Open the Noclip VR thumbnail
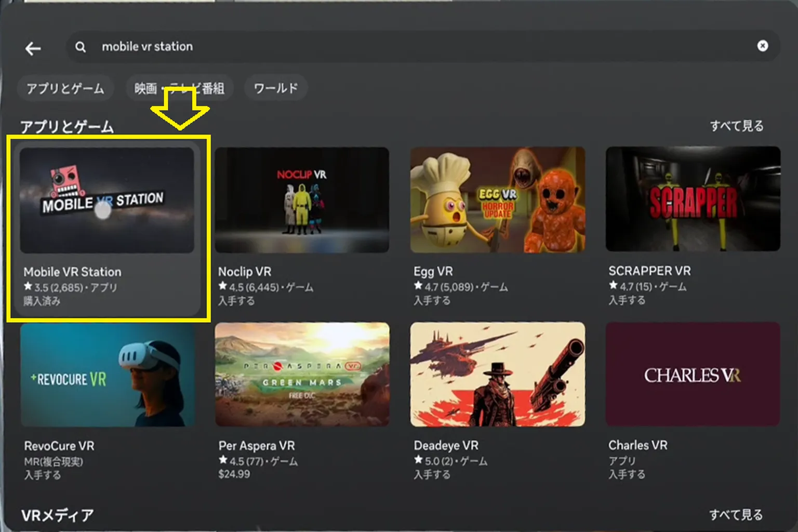This screenshot has width=798, height=532. [302, 200]
